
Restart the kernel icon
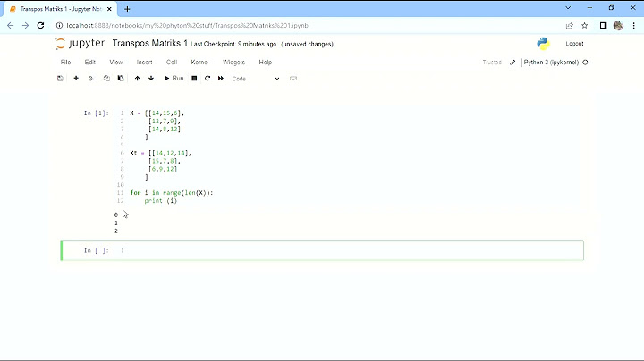click(x=208, y=79)
